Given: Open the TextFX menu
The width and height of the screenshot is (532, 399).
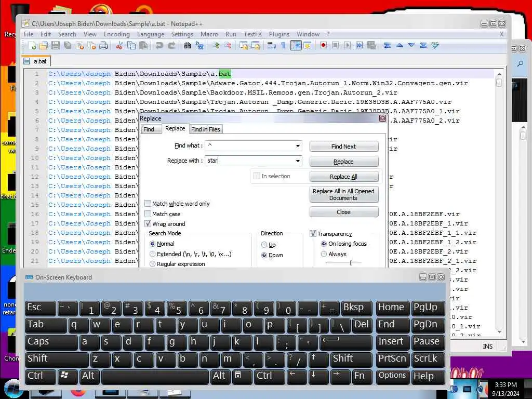Looking at the screenshot, I should (x=253, y=34).
